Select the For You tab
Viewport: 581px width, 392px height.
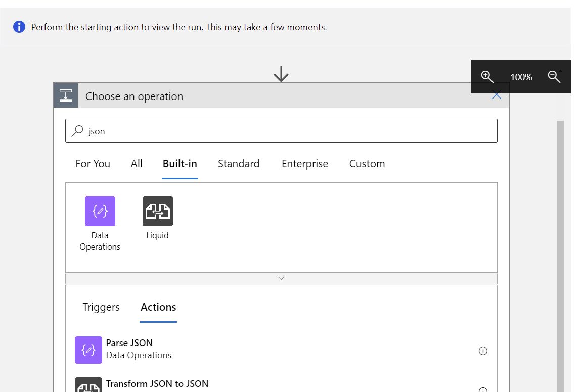coord(93,163)
